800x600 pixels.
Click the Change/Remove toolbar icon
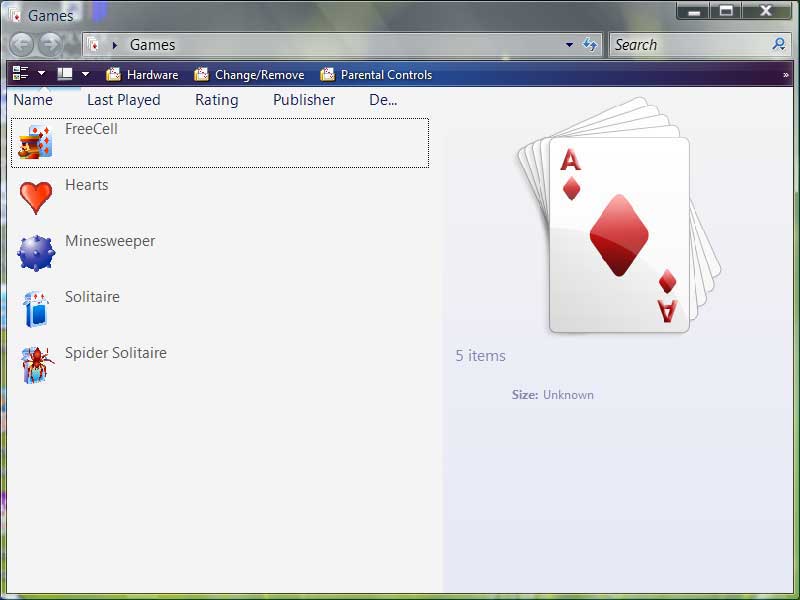(202, 74)
